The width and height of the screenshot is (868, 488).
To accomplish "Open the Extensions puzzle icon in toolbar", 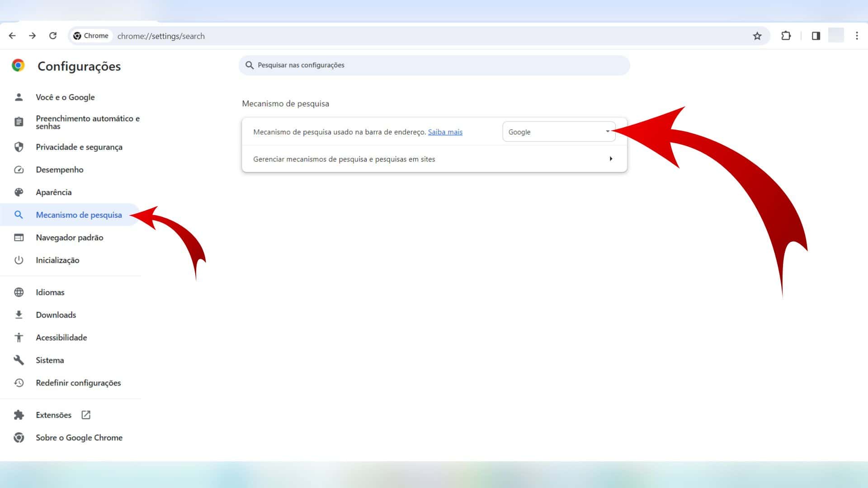I will pyautogui.click(x=786, y=36).
